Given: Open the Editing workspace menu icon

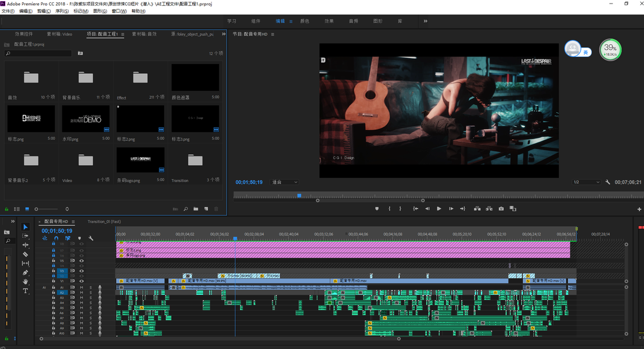Looking at the screenshot, I should (291, 22).
